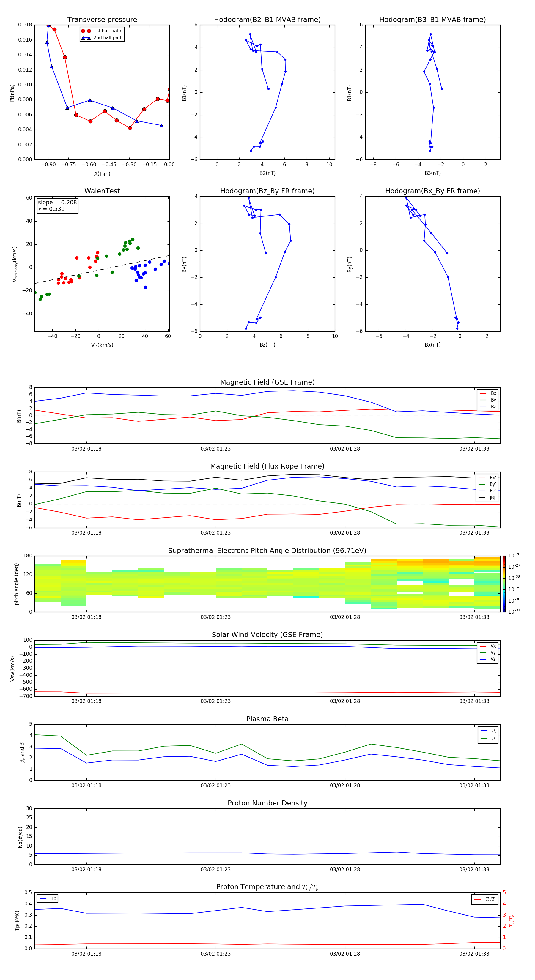This screenshot has width=535, height=980.
Task: Click the 'Bx(nT)' x-axis label
Action: (432, 345)
